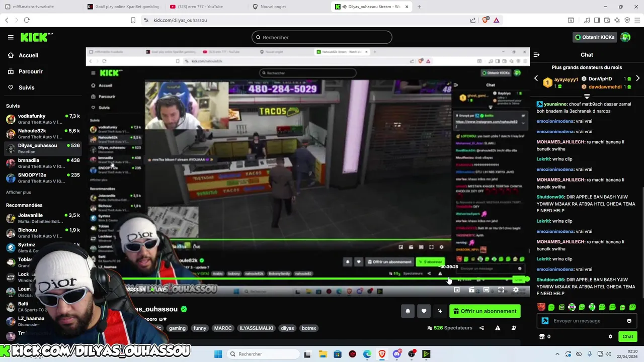The image size is (644, 362).
Task: Click the ILYASSLMALKI stream tag
Action: (256, 328)
